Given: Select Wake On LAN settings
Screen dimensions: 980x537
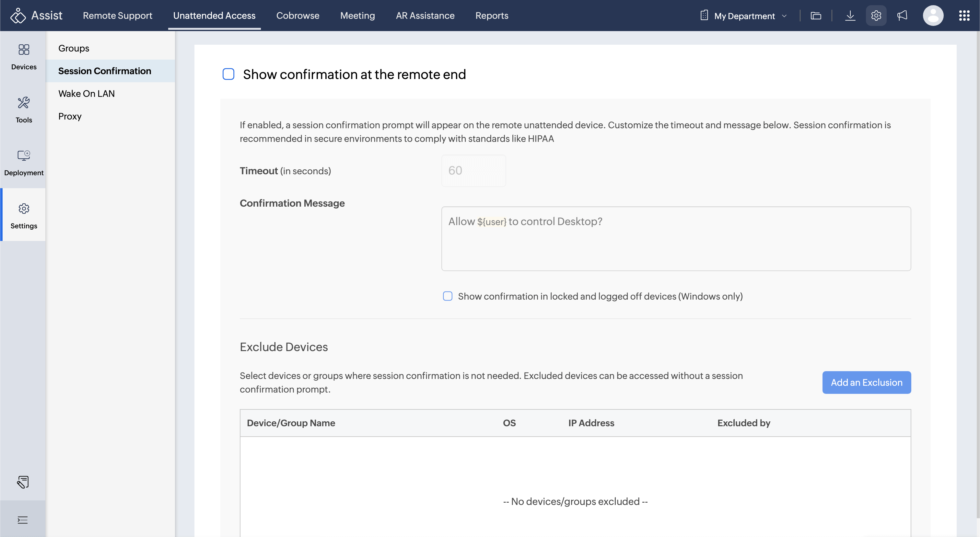Looking at the screenshot, I should coord(86,94).
